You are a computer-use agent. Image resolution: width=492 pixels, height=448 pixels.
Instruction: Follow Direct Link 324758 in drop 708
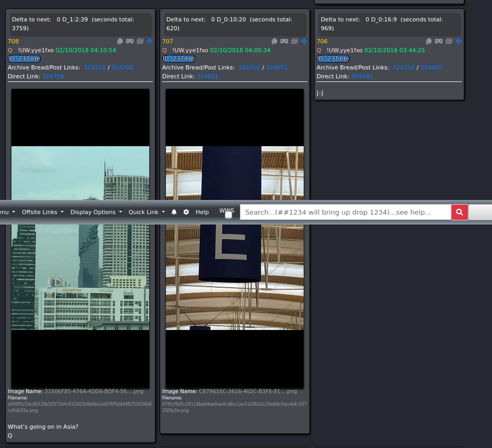(53, 76)
